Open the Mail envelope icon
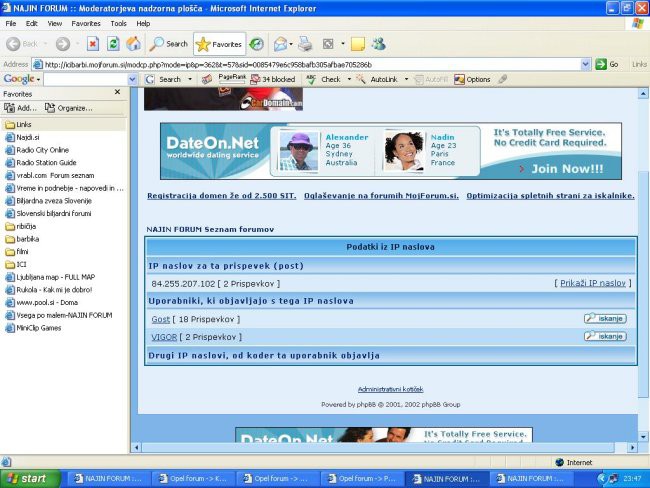 281,44
